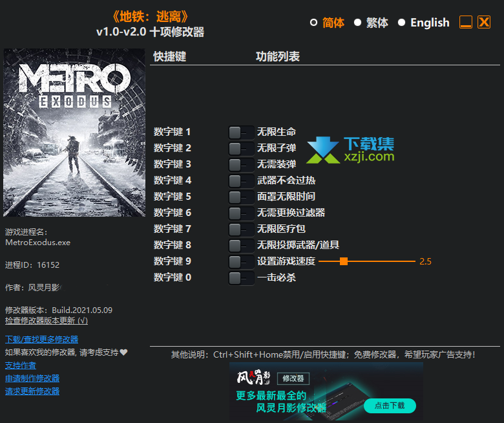Click 功能列表 column header

click(x=278, y=57)
